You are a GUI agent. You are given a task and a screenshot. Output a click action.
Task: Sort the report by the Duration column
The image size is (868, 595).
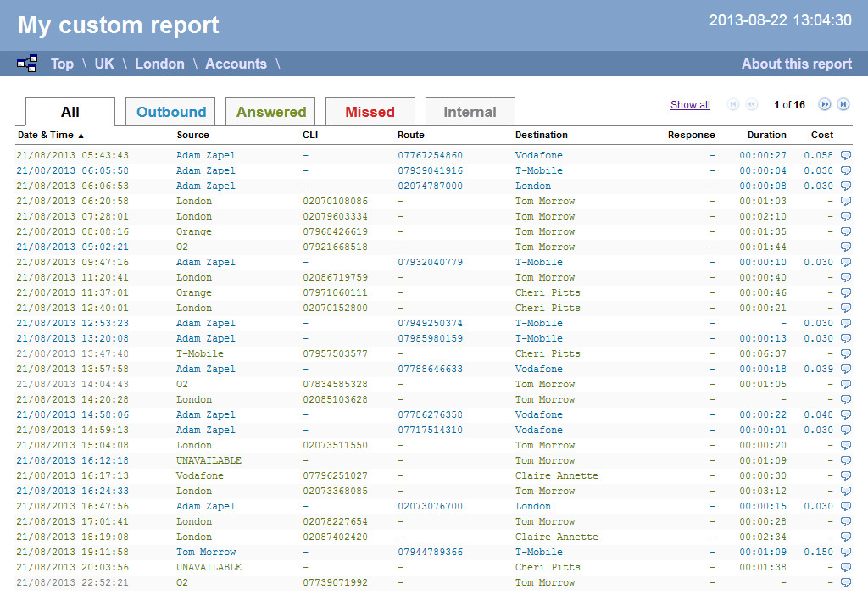pyautogui.click(x=765, y=135)
